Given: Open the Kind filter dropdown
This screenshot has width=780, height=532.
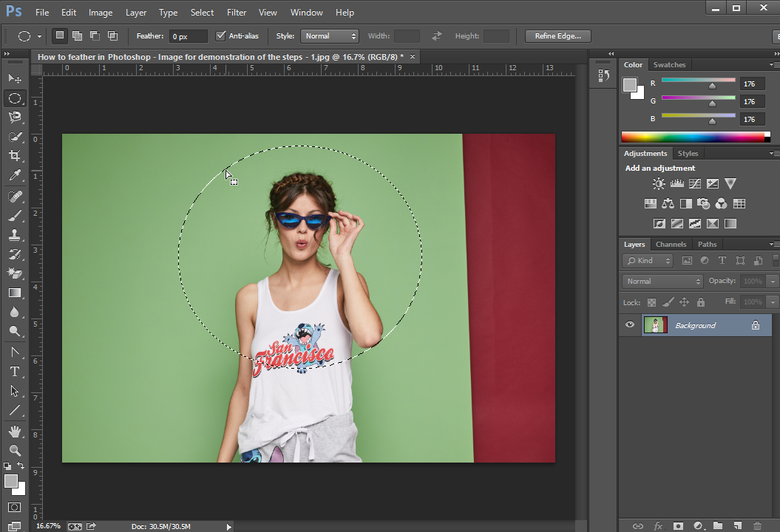Looking at the screenshot, I should click(x=648, y=260).
